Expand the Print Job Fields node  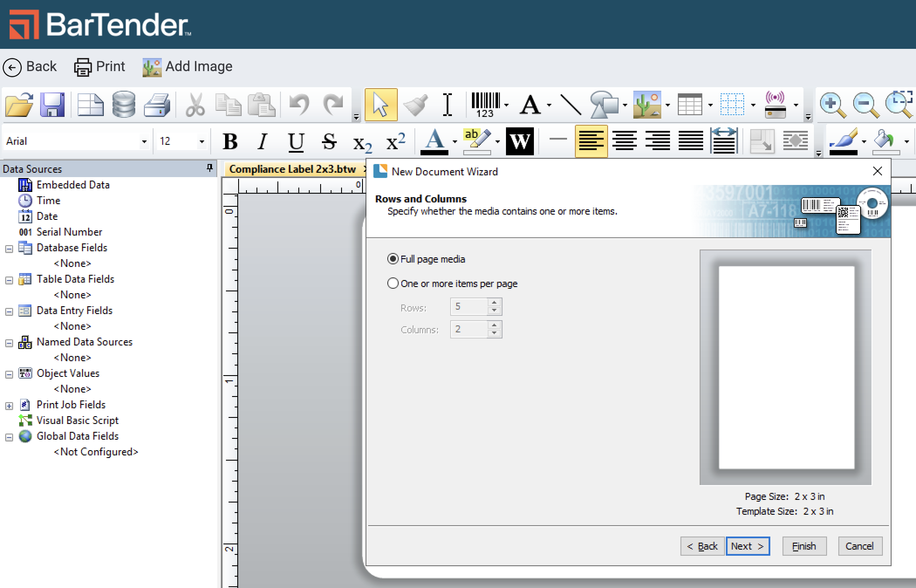(x=9, y=406)
